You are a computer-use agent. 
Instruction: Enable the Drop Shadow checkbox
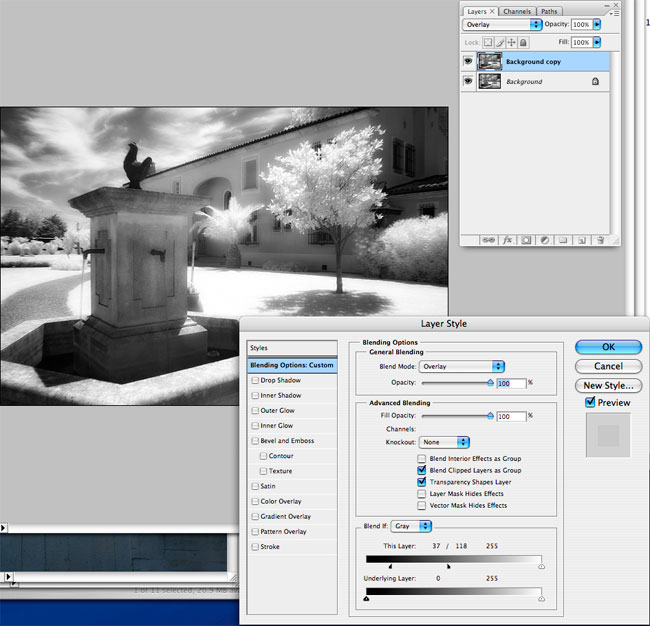click(x=255, y=381)
